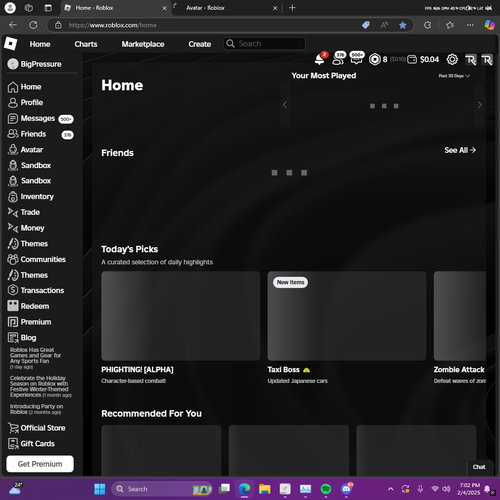Click the wallet icon next to $0.04
Screen dimensions: 500x500
(x=412, y=59)
